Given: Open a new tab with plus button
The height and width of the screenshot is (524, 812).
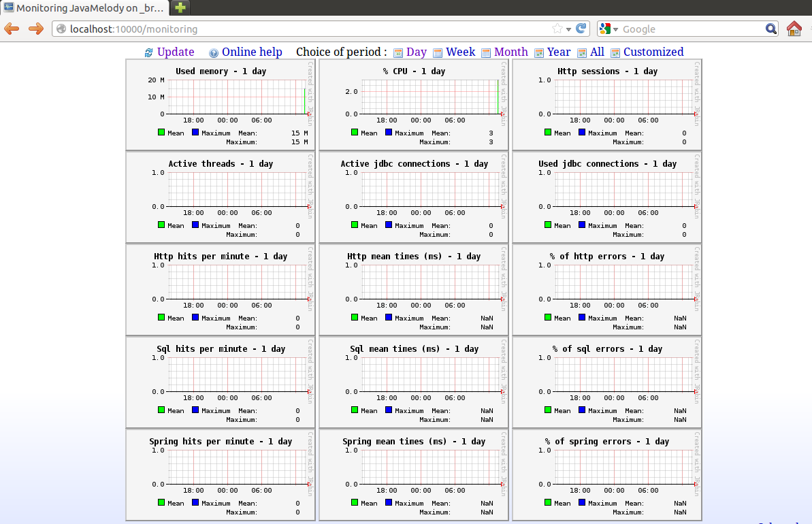Looking at the screenshot, I should [x=180, y=8].
